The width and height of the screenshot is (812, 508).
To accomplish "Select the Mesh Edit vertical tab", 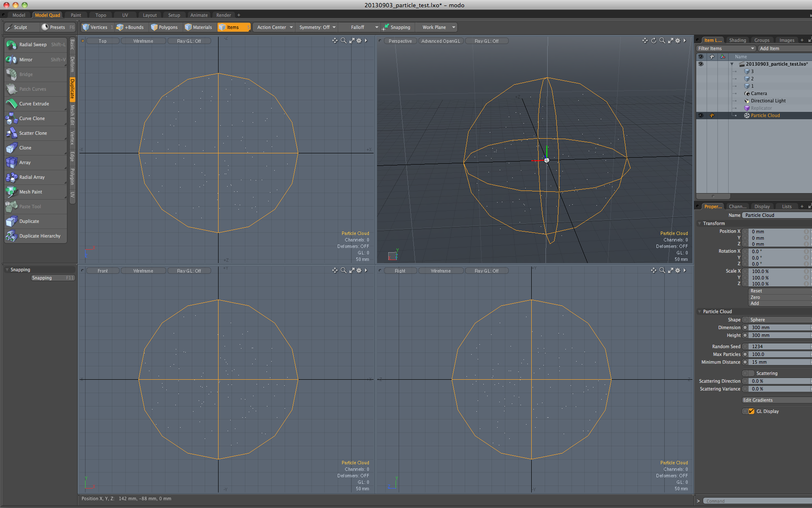I will [x=73, y=114].
